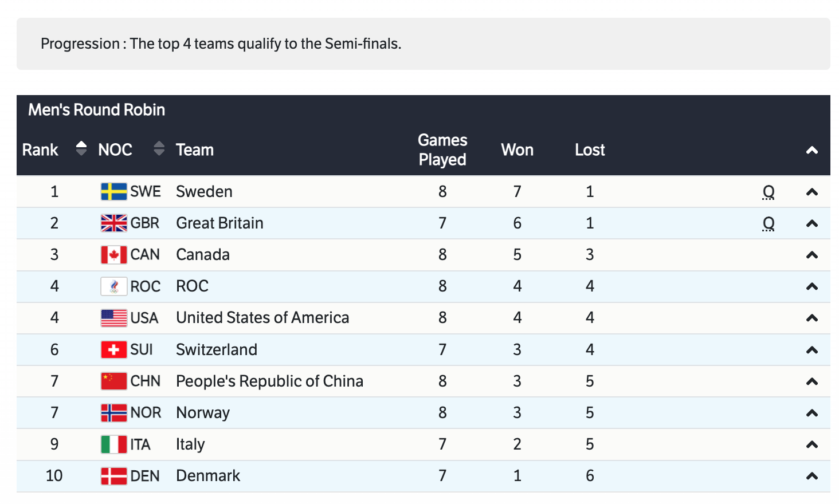Click Great Britain's Q qualification marker
This screenshot has width=839, height=504.
[769, 223]
